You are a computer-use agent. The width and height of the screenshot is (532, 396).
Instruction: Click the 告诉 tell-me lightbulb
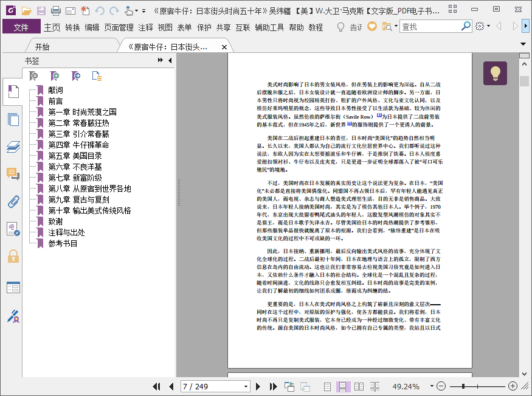(340, 27)
